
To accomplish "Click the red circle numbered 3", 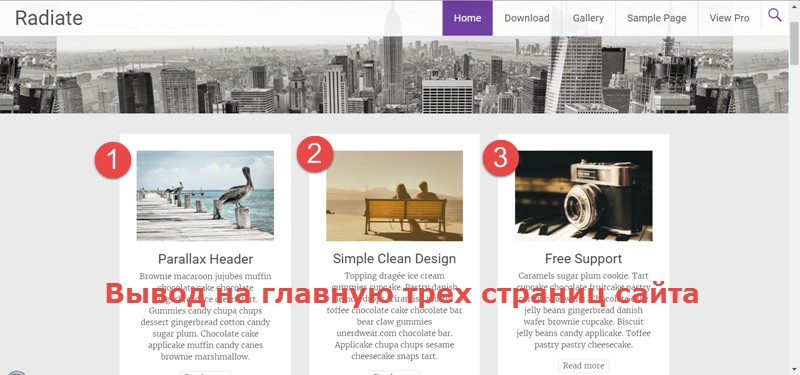I will tap(501, 158).
